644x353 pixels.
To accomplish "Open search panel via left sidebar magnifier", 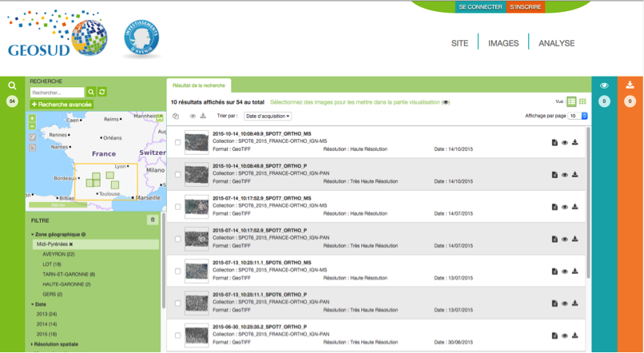I will 12,85.
